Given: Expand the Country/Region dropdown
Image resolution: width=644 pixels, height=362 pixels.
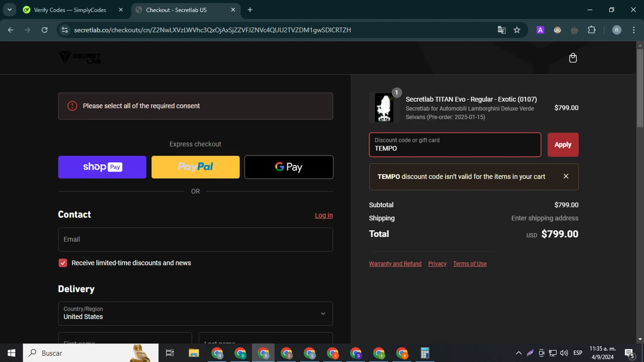Looking at the screenshot, I should coord(195,313).
